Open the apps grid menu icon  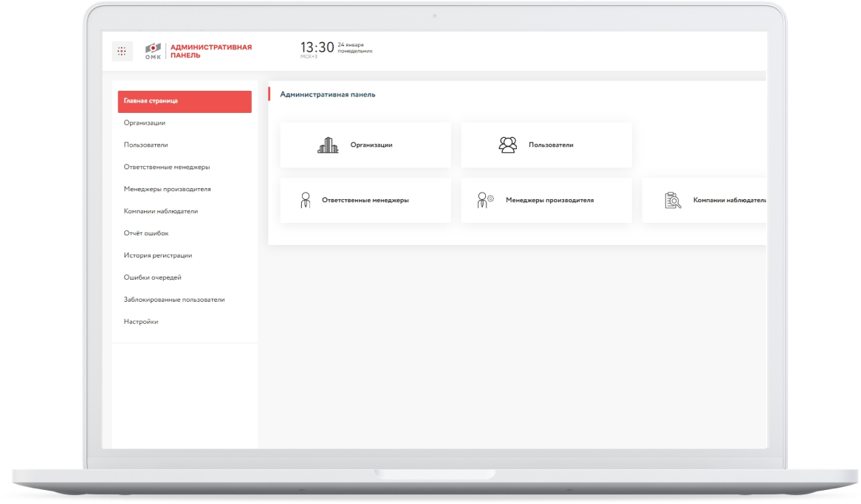[122, 51]
